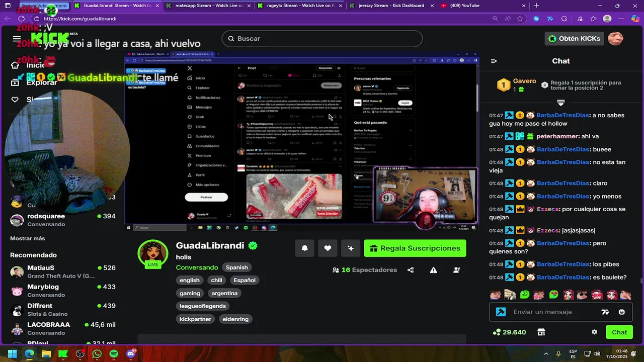The width and height of the screenshot is (644, 362).
Task: Click the eldenring tag
Action: [235, 319]
